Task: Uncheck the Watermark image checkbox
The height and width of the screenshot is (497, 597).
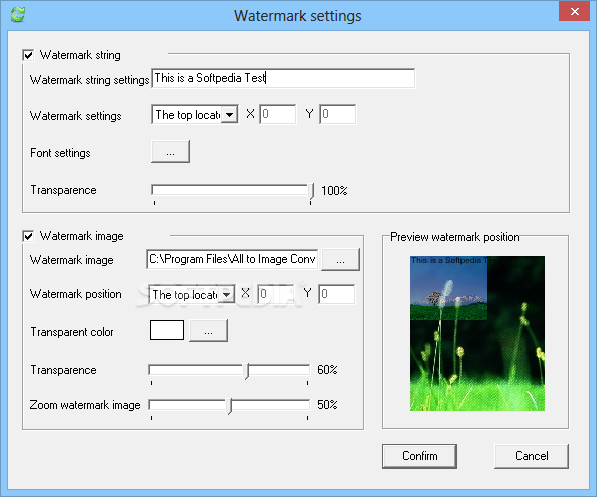Action: 28,236
